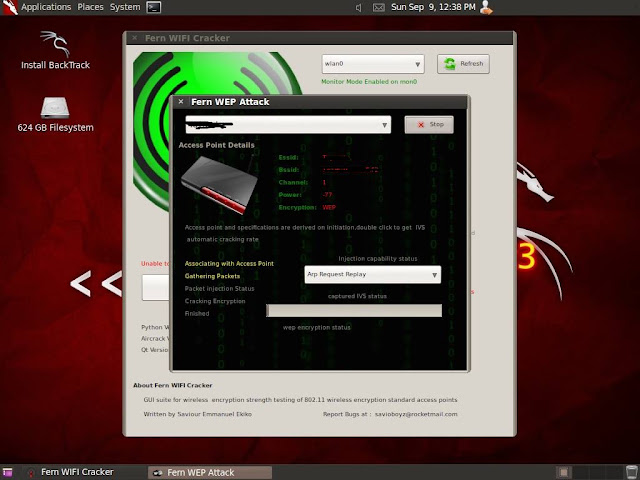Click the 'captured IVS status' label
The height and width of the screenshot is (480, 640).
pyautogui.click(x=357, y=296)
